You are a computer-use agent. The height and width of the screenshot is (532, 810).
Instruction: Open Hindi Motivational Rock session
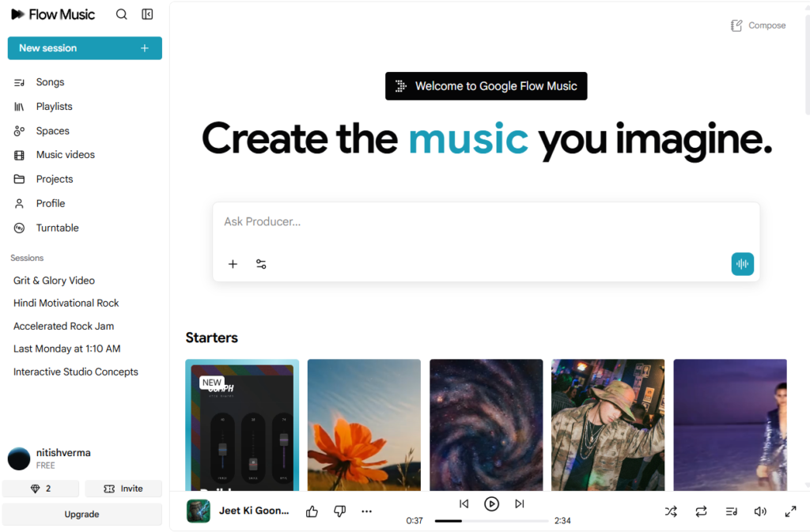(66, 303)
